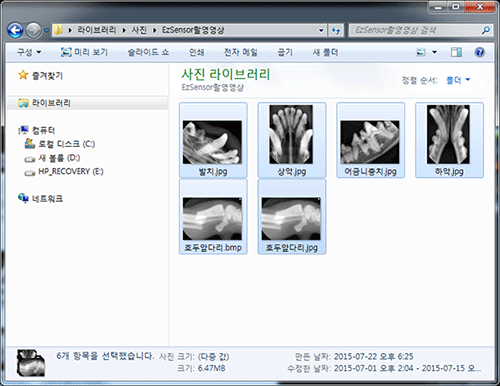Viewport: 500px width, 386px height.
Task: Click the folder icon in the address bar
Action: [x=58, y=30]
